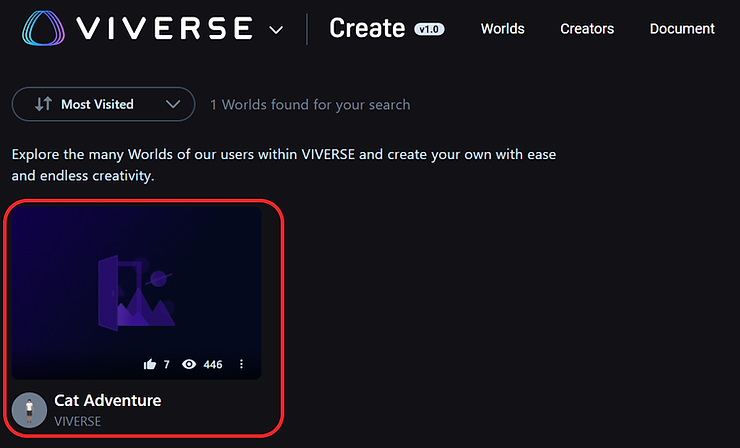Open the Cat Adventure world thumbnail

[x=136, y=293]
